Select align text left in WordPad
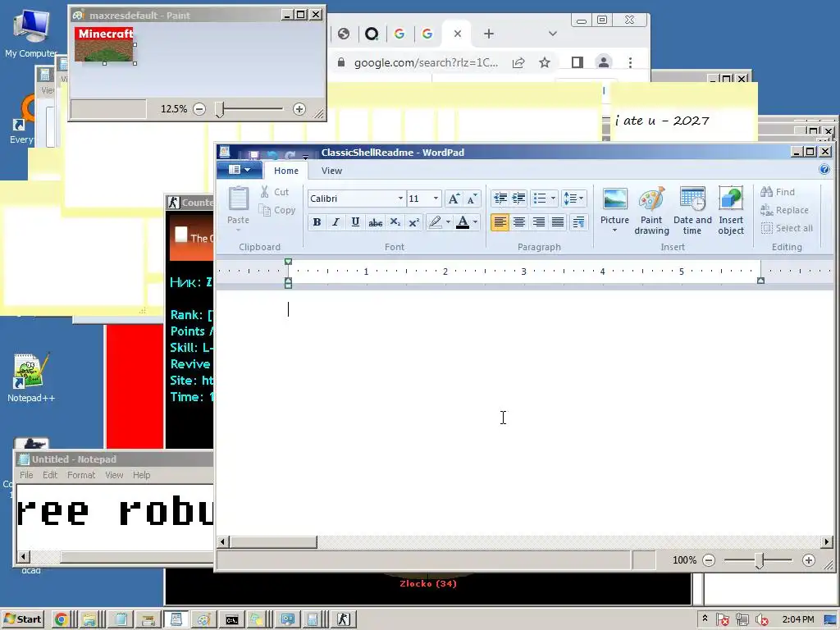The height and width of the screenshot is (630, 840). coord(500,222)
